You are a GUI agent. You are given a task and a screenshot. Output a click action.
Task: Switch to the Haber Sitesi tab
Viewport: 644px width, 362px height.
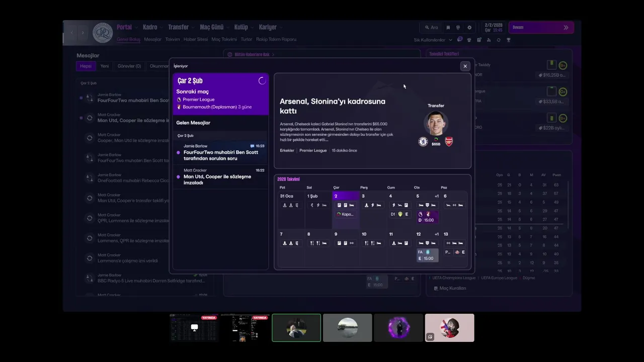tap(196, 39)
